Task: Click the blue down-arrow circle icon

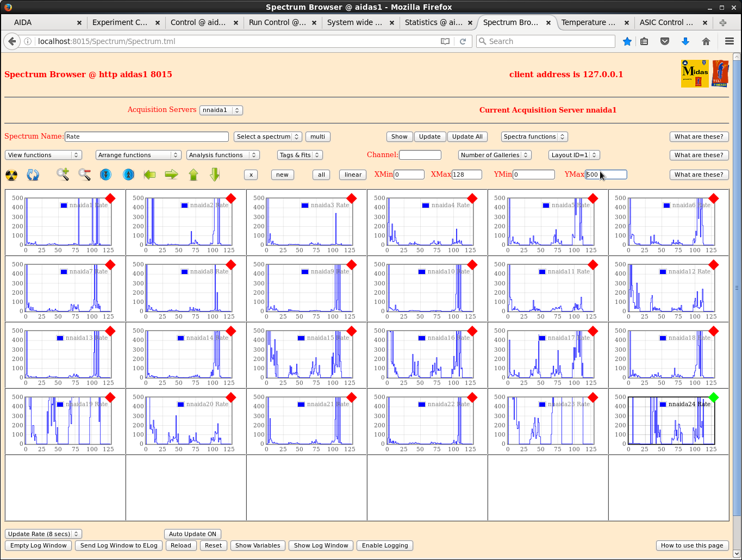Action: [106, 175]
